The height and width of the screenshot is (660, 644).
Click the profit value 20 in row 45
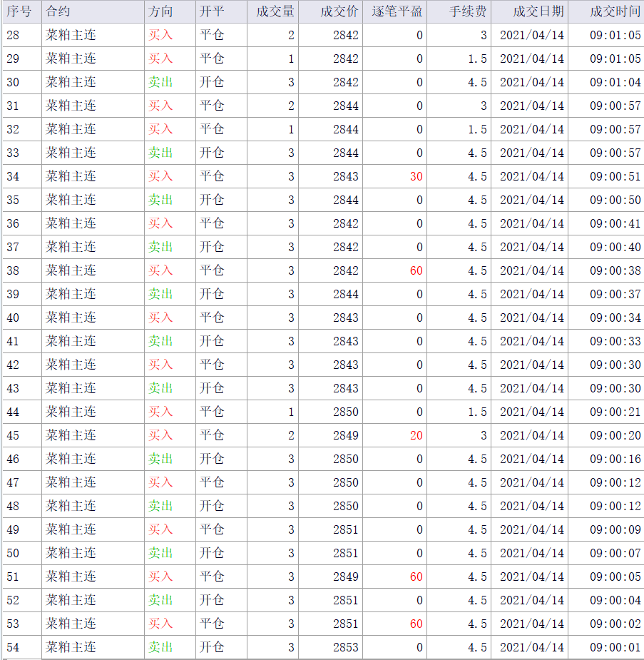416,435
